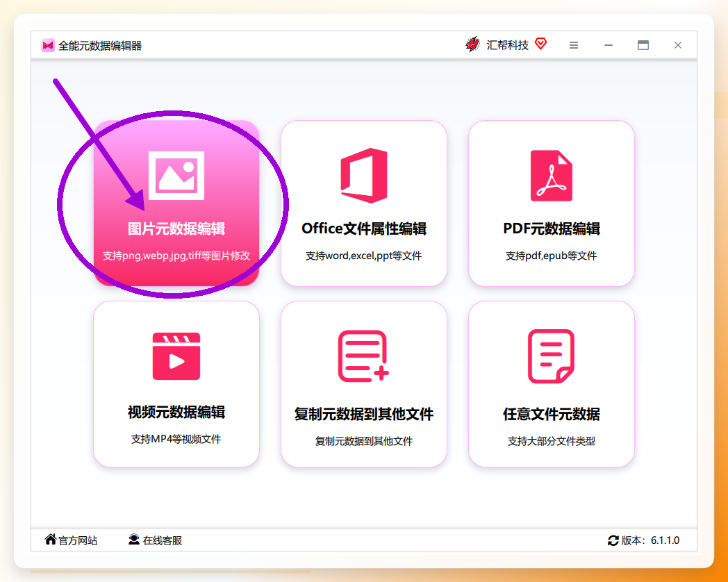Click 支持MP4等视频文件 text
The image size is (728, 582).
176,439
